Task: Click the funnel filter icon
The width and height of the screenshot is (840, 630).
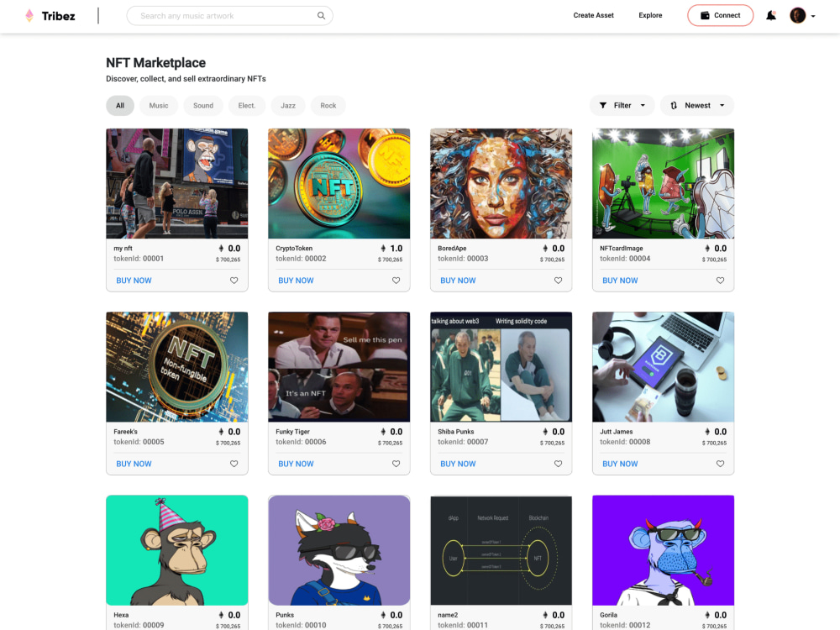Action: click(602, 106)
